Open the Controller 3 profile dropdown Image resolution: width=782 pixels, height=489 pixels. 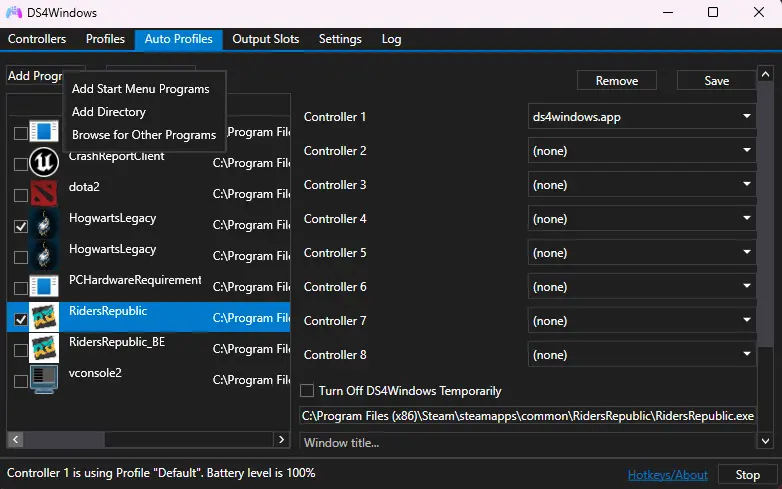[x=642, y=184]
